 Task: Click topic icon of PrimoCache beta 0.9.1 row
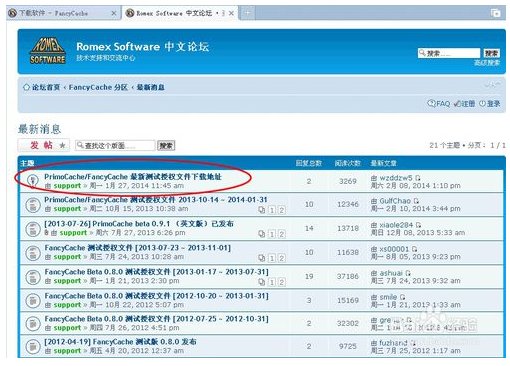pyautogui.click(x=33, y=228)
